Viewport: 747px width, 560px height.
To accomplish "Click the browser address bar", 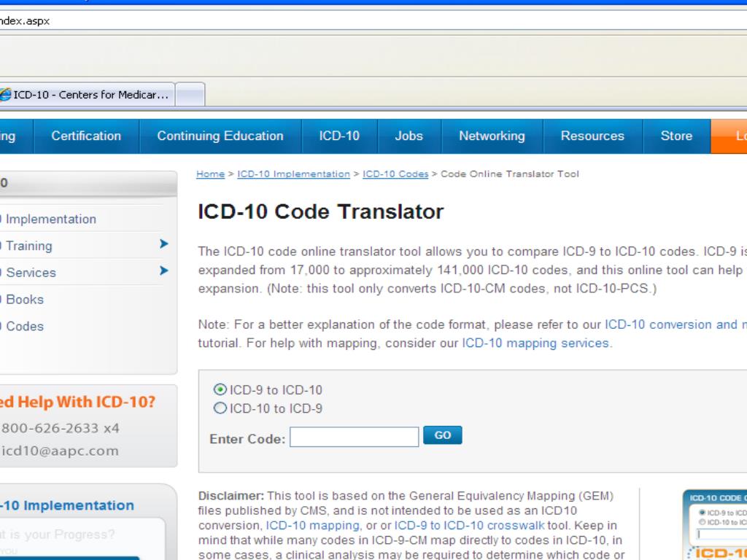I will (373, 20).
